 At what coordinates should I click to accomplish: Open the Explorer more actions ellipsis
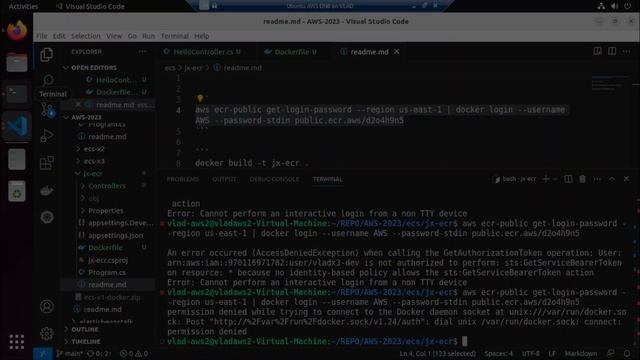pos(142,52)
